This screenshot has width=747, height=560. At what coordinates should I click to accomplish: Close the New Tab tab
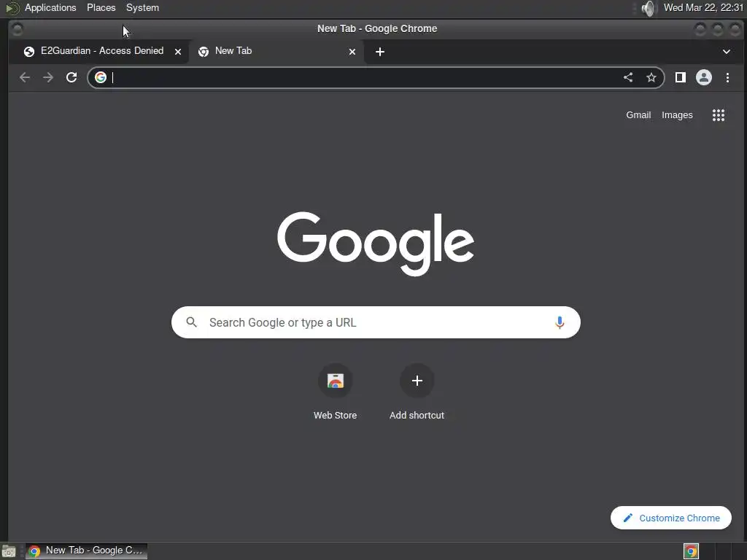352,52
